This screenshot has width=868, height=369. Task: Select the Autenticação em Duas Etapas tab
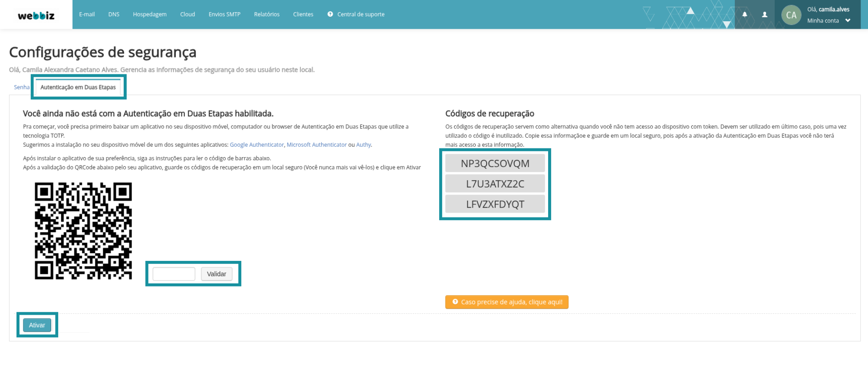(x=78, y=87)
